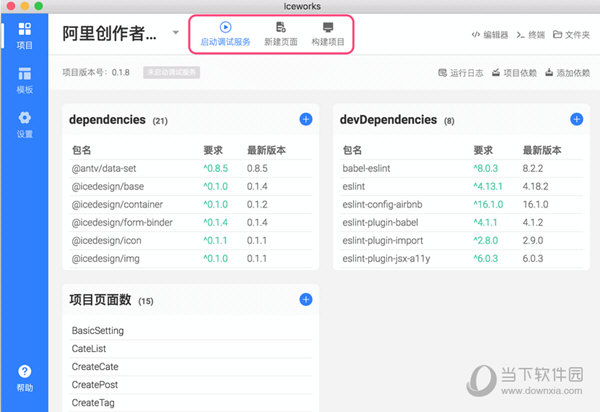Screen dimensions: 600x412
Task: Open the 模板 templates sidebar item
Action: coord(24,80)
